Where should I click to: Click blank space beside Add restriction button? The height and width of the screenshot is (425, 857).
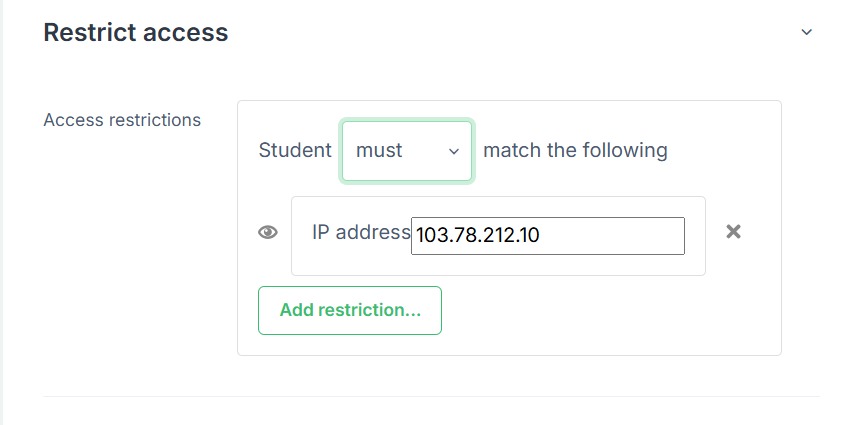pos(601,310)
